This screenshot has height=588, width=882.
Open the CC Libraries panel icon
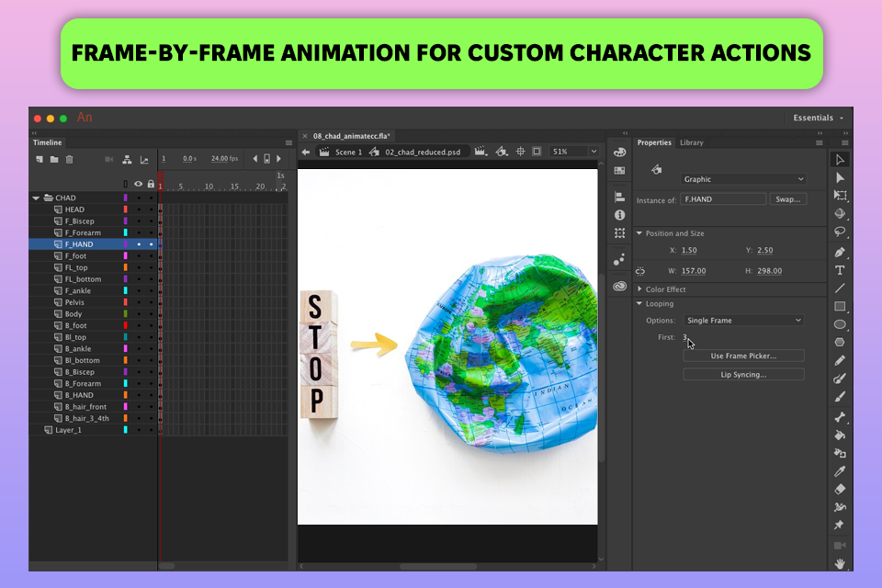click(620, 287)
